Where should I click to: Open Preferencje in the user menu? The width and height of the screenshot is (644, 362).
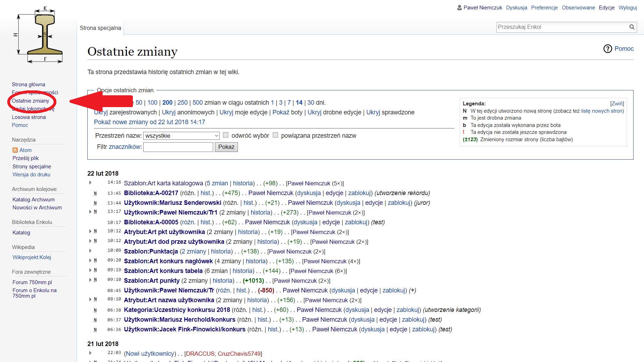(544, 8)
